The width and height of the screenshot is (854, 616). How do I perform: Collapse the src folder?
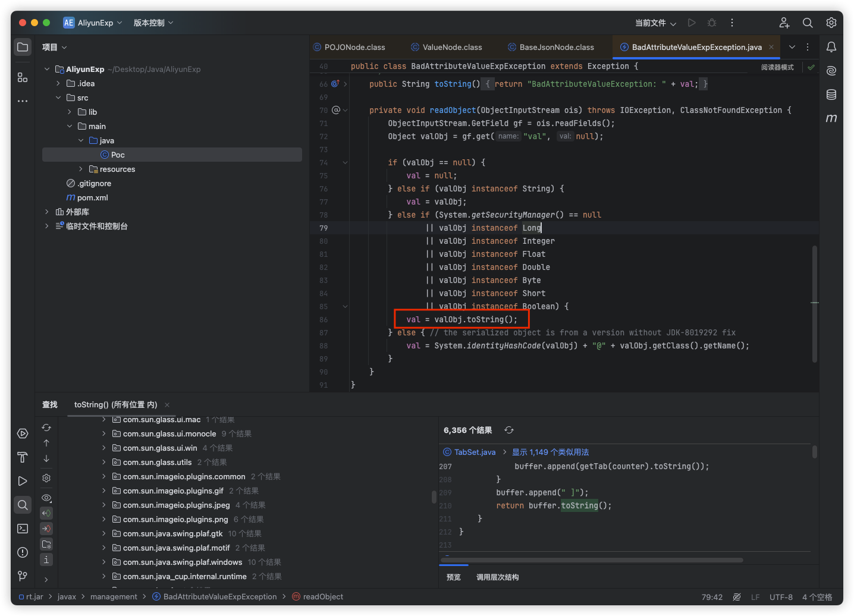[58, 98]
